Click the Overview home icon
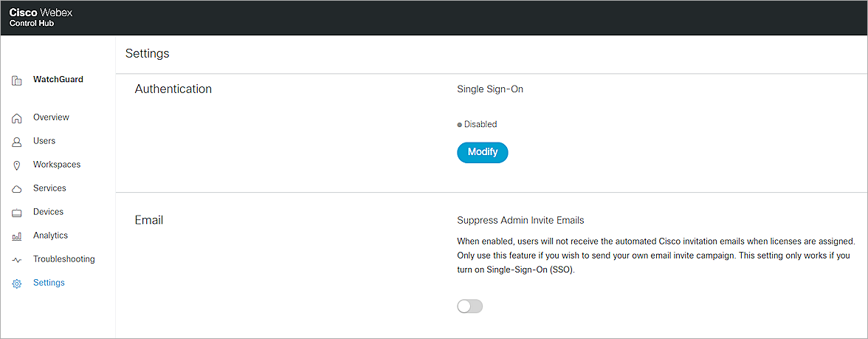Screen dimensions: 868x339 [17, 118]
